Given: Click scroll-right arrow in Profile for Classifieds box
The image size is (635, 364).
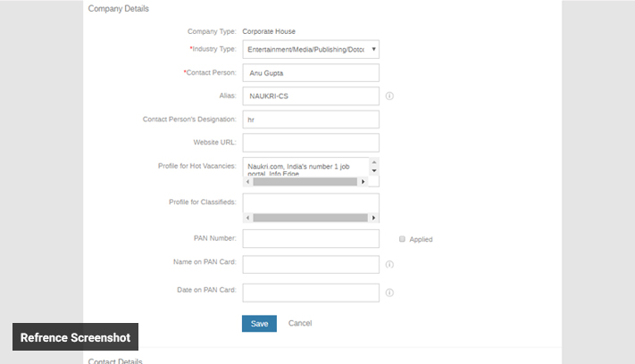Looking at the screenshot, I should 373,218.
